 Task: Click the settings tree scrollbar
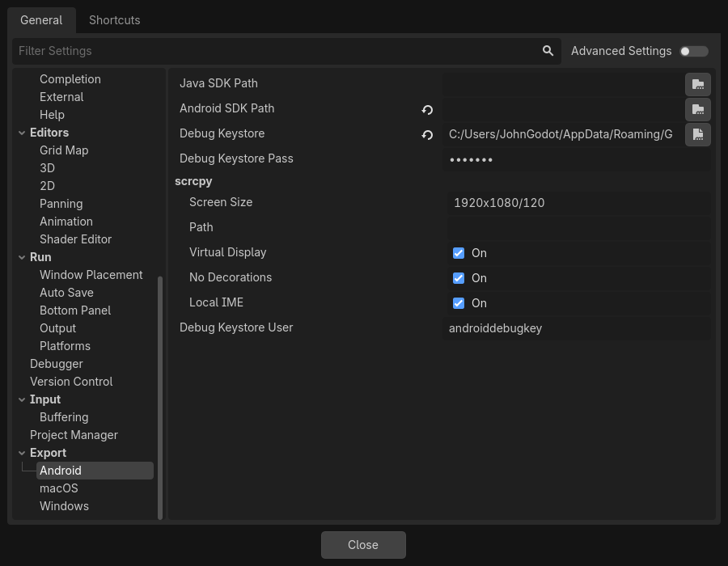pos(160,398)
